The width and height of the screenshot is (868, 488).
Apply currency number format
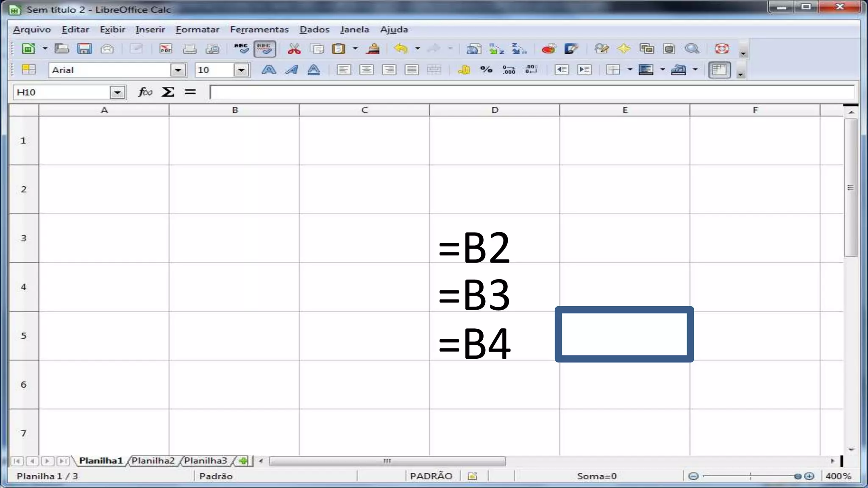pyautogui.click(x=464, y=69)
